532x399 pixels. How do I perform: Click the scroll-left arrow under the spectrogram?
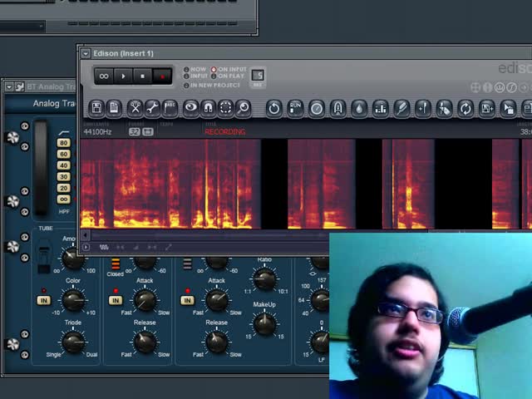point(85,235)
